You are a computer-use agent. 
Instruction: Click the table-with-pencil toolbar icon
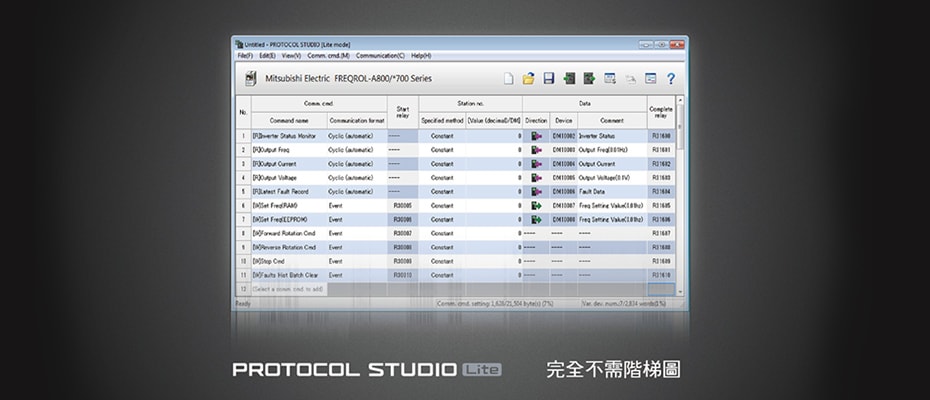tap(610, 78)
